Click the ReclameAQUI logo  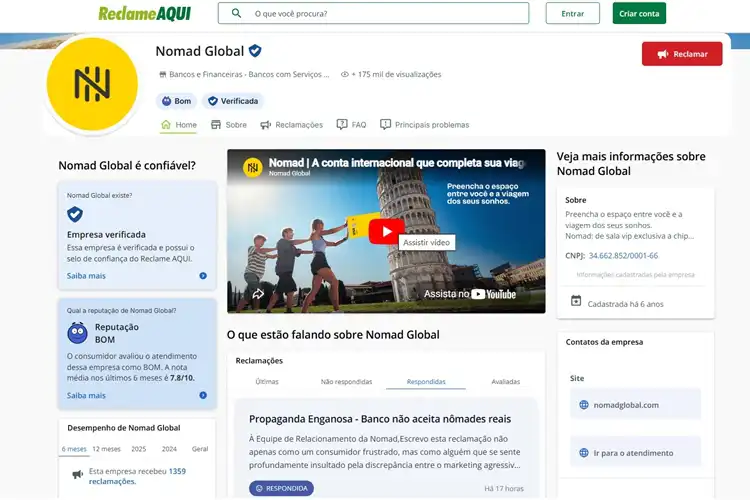coord(144,13)
